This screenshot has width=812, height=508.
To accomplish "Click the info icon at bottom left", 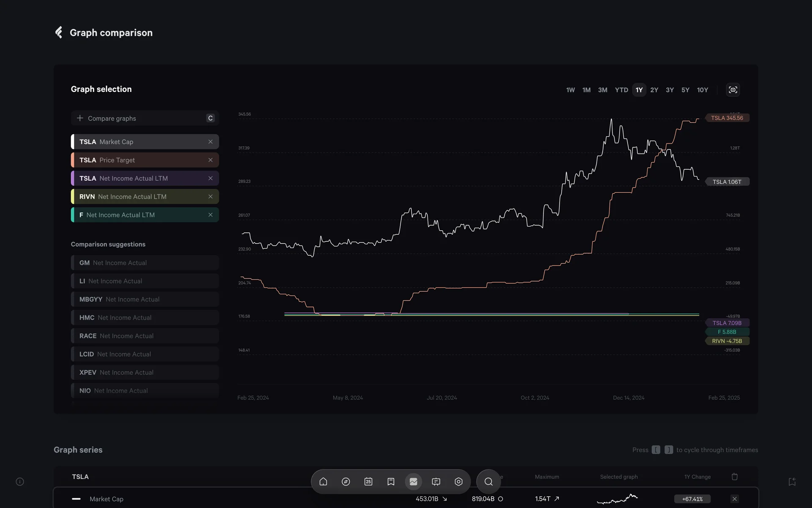I will tap(20, 482).
